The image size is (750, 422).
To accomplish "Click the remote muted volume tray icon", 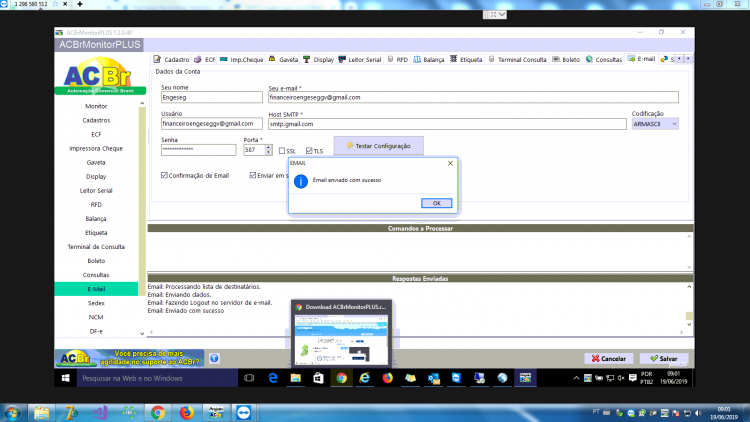I will tap(621, 378).
